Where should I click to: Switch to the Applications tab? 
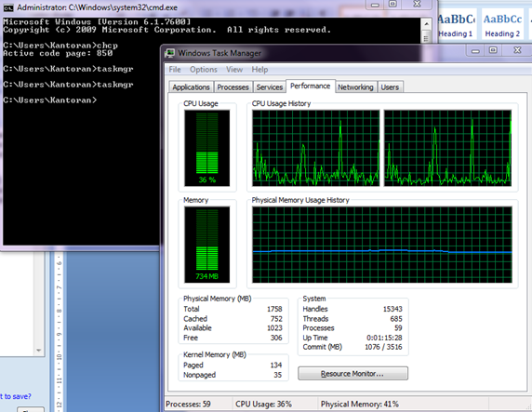[x=191, y=87]
